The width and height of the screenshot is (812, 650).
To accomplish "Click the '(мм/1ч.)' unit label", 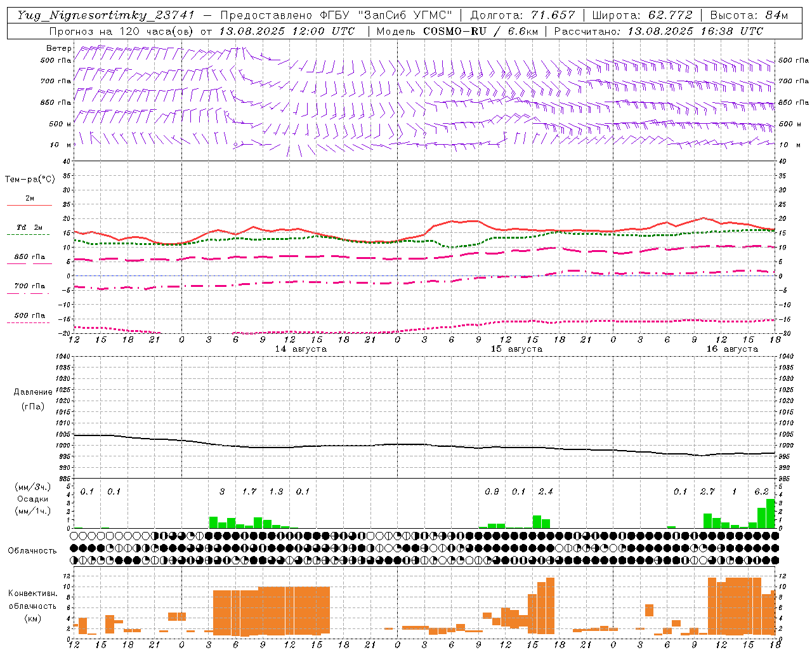I will [33, 511].
